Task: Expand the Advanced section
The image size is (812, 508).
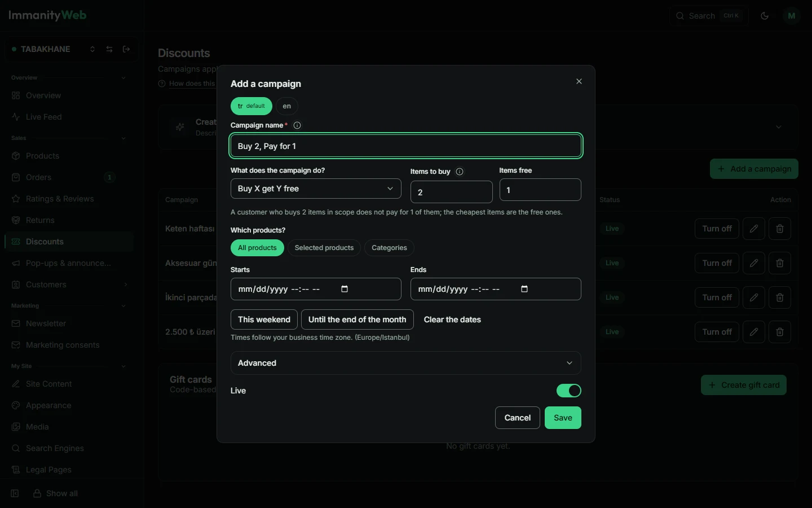Action: [x=406, y=363]
